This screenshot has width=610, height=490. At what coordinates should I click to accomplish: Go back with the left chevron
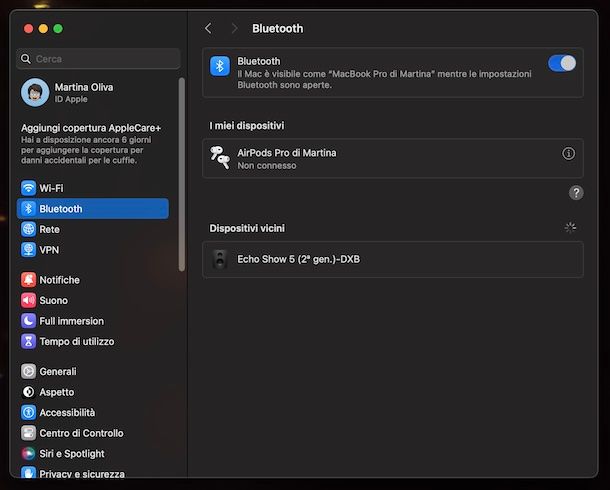click(x=209, y=28)
